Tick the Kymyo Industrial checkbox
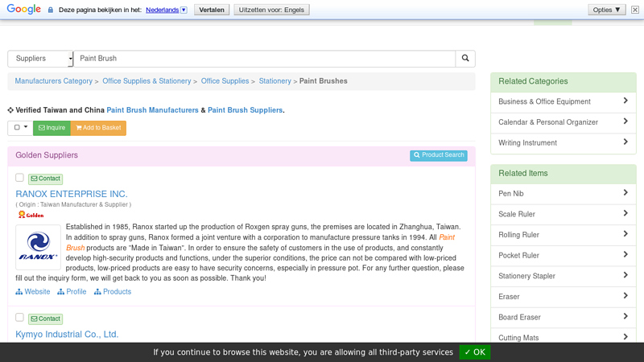644x362 pixels. (x=19, y=317)
